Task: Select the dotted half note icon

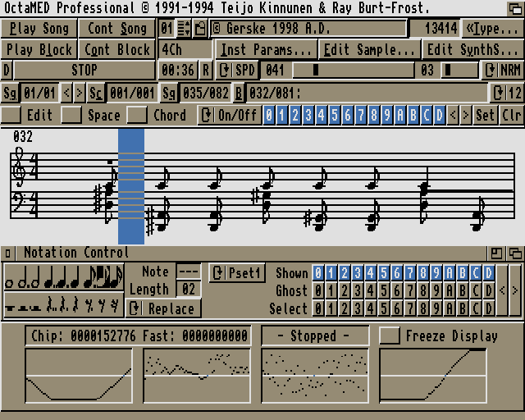Action: coord(24,276)
